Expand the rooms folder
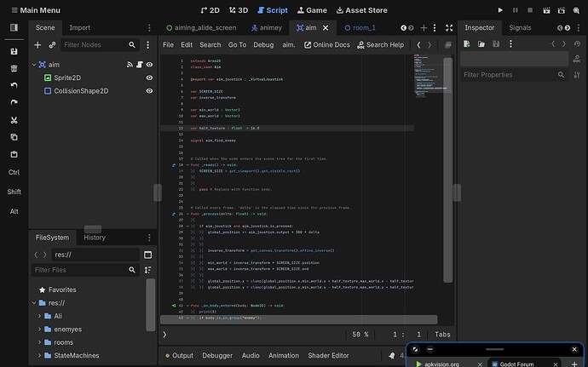Image resolution: width=588 pixels, height=367 pixels. 39,342
